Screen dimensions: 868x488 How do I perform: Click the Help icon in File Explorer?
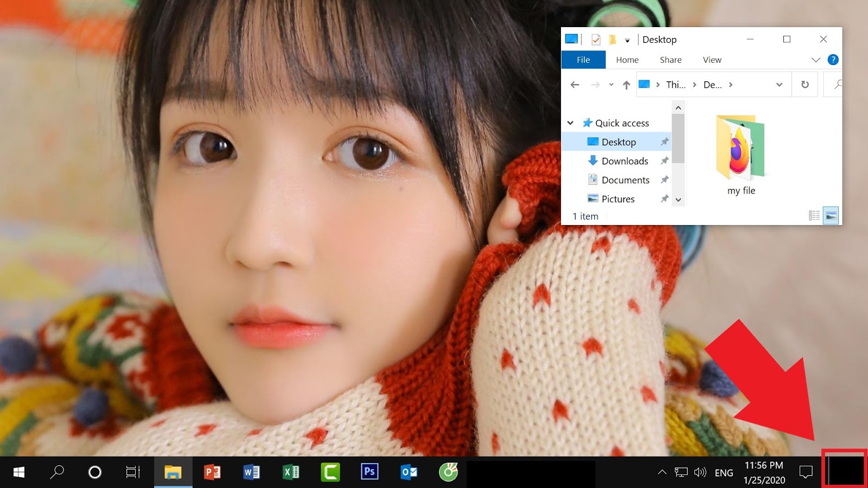pyautogui.click(x=833, y=60)
